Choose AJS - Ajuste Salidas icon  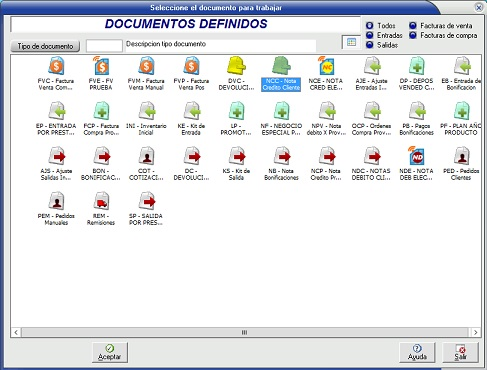(x=56, y=156)
